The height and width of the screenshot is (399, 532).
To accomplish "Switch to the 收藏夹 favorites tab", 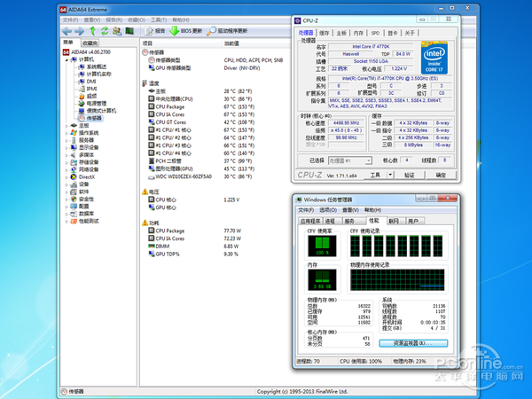I will click(x=90, y=43).
